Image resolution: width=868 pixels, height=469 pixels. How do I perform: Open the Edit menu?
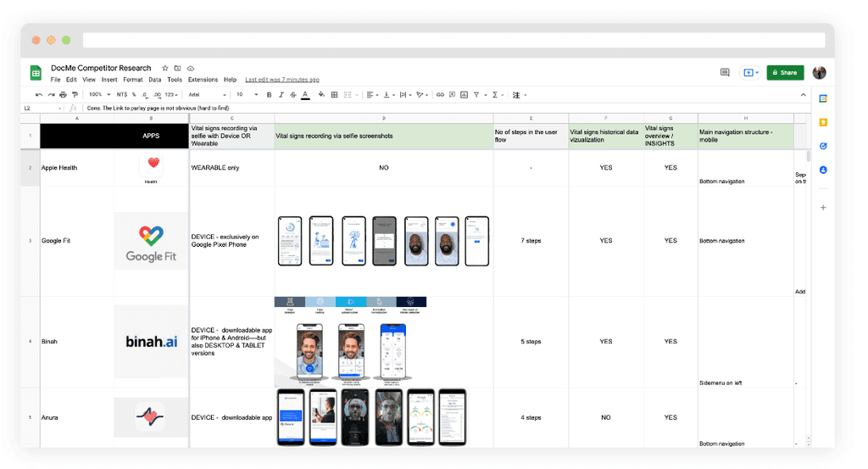[71, 80]
